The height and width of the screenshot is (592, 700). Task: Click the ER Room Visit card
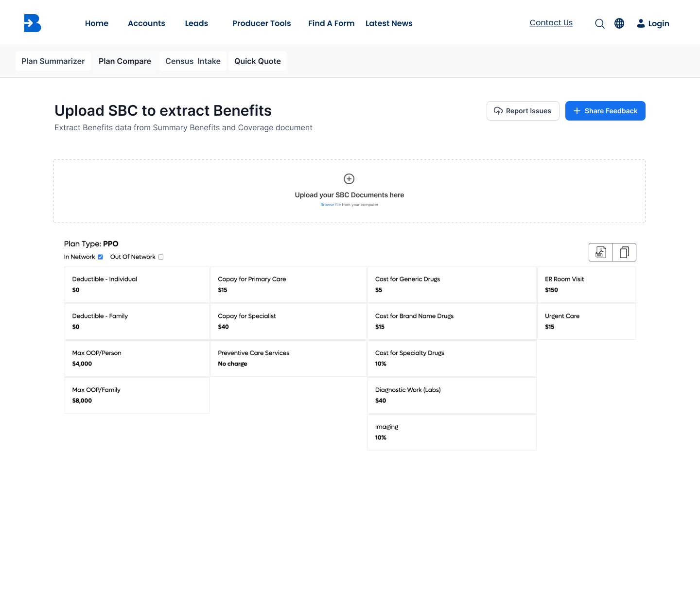click(586, 285)
